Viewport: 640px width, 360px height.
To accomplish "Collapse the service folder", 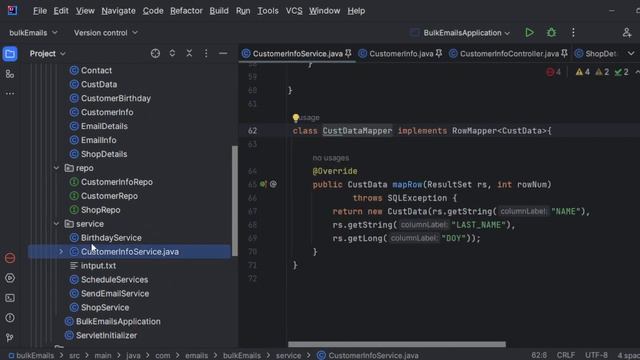I will point(56,224).
